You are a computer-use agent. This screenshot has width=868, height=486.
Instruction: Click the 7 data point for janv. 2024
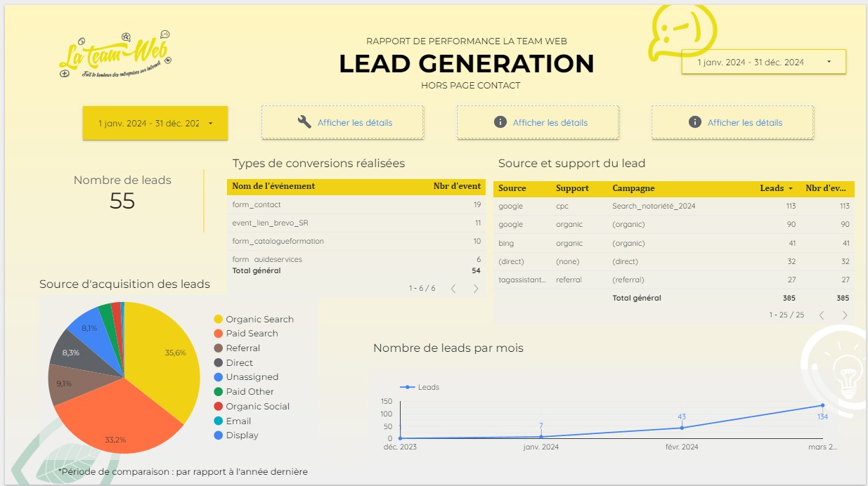541,437
